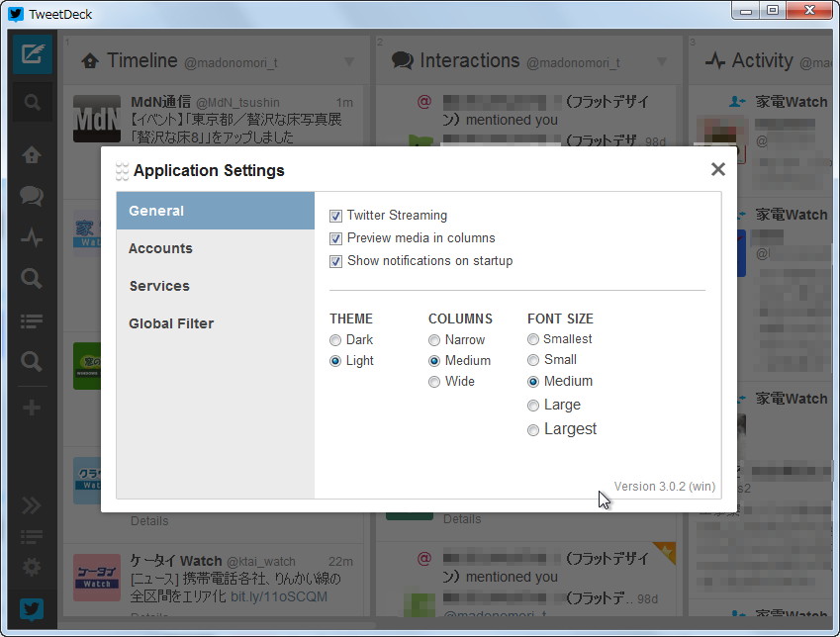840x637 pixels.
Task: Close the Application Settings dialog
Action: click(717, 169)
